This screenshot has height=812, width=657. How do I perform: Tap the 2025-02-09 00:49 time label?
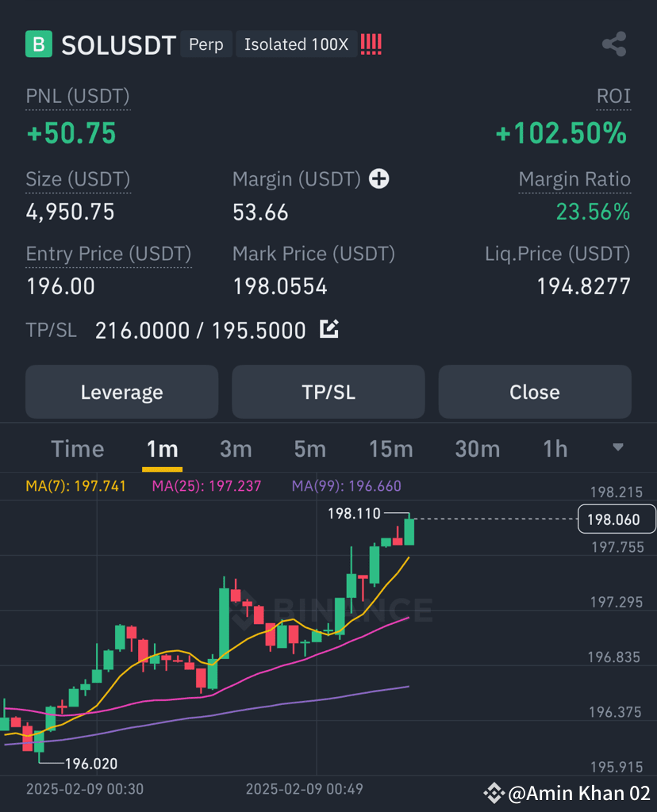pyautogui.click(x=304, y=789)
